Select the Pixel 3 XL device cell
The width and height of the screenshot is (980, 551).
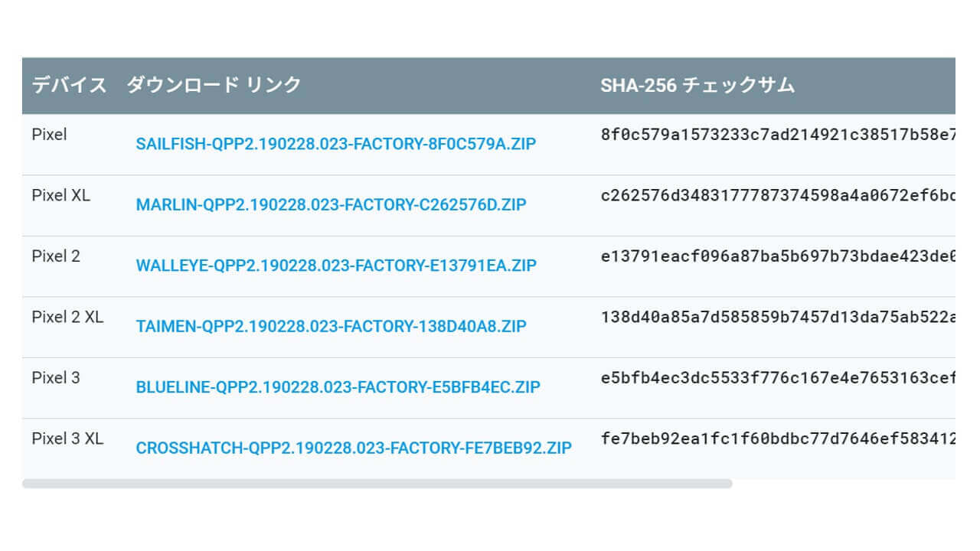[x=67, y=439]
